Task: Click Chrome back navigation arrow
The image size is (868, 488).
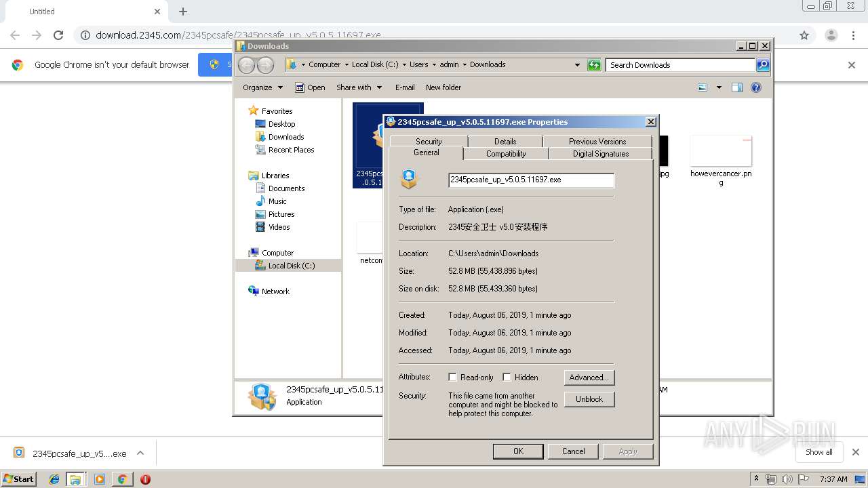Action: (15, 35)
